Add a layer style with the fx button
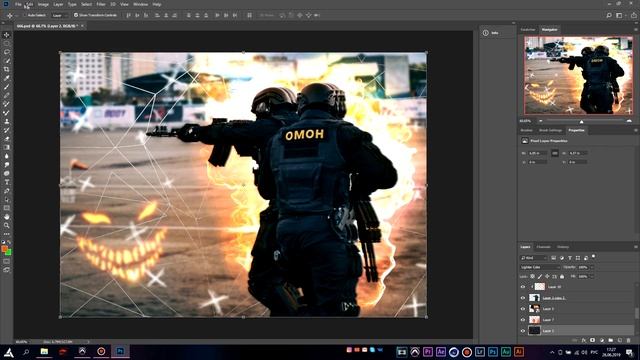Image resolution: width=640 pixels, height=360 pixels. [x=584, y=340]
